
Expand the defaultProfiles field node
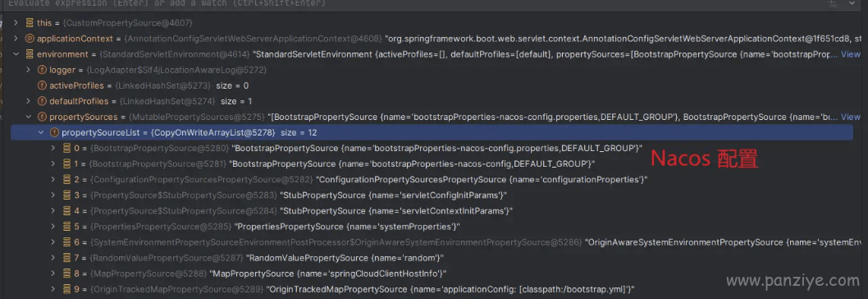point(29,102)
